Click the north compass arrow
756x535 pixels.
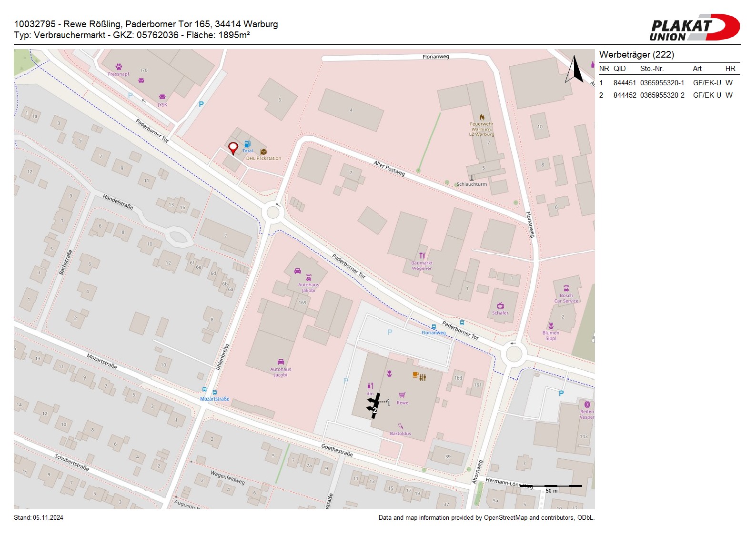point(574,70)
